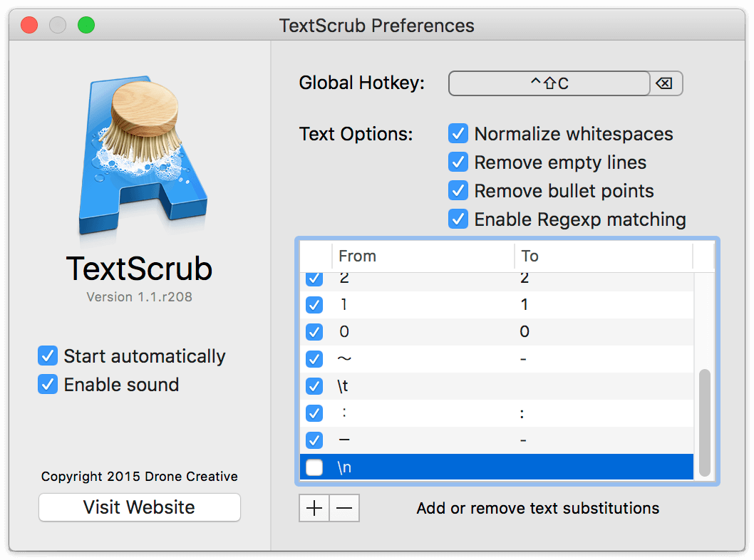Select the \t text in From column

click(342, 386)
